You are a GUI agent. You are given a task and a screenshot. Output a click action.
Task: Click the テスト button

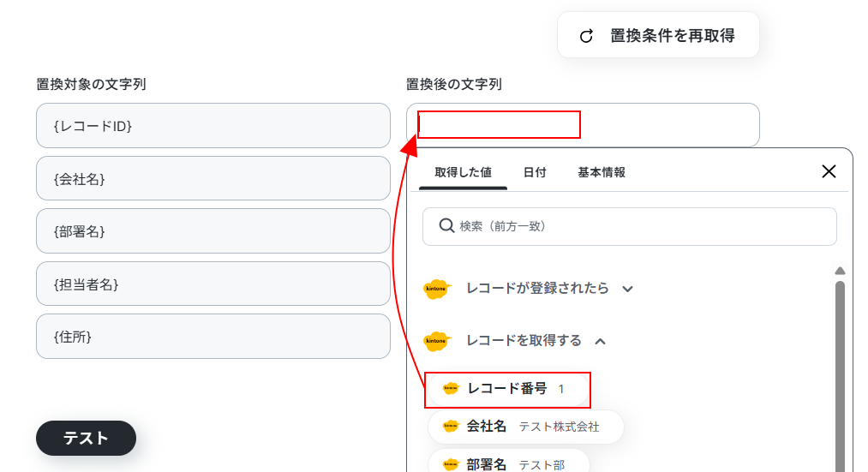[86, 439]
